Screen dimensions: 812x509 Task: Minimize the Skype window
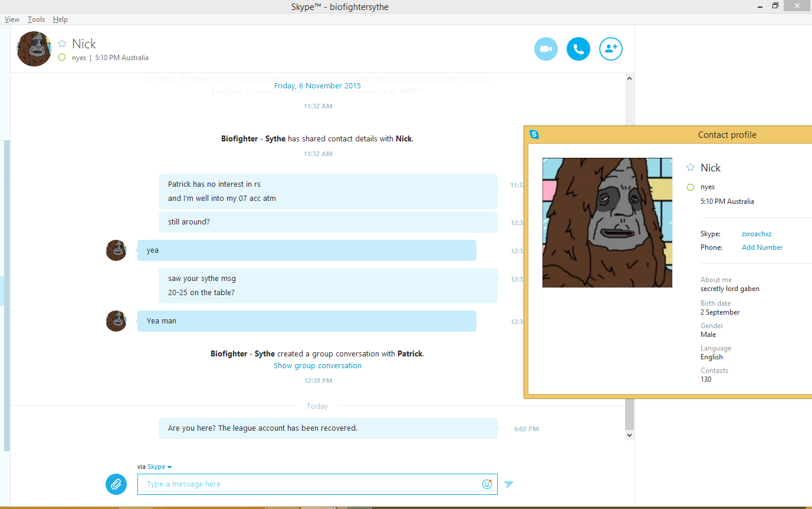click(760, 6)
